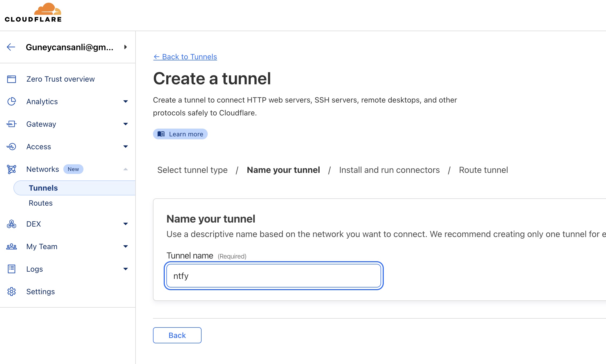Select the Name your tunnel step
Screen dimensions: 606x364
[x=283, y=170]
